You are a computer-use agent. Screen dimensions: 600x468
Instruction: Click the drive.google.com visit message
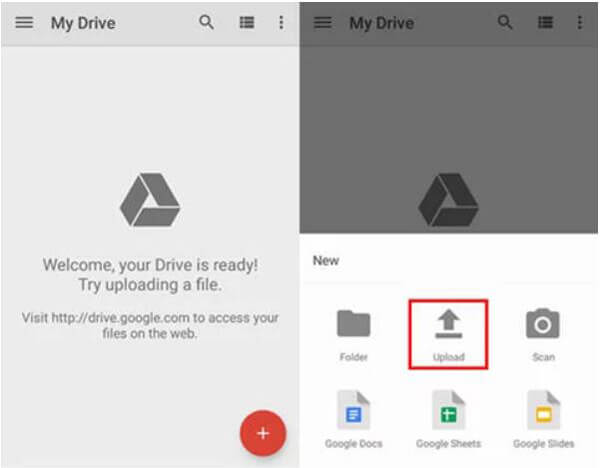click(150, 325)
